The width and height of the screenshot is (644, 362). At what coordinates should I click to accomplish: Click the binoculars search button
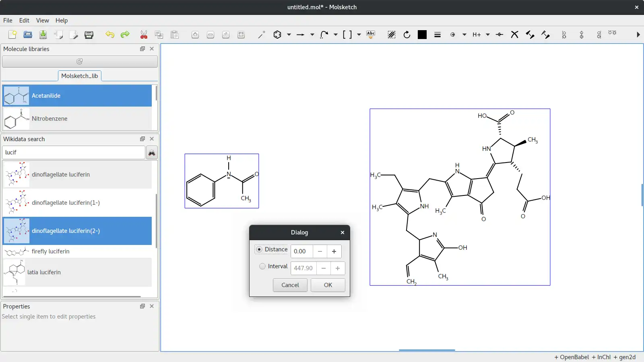click(152, 153)
